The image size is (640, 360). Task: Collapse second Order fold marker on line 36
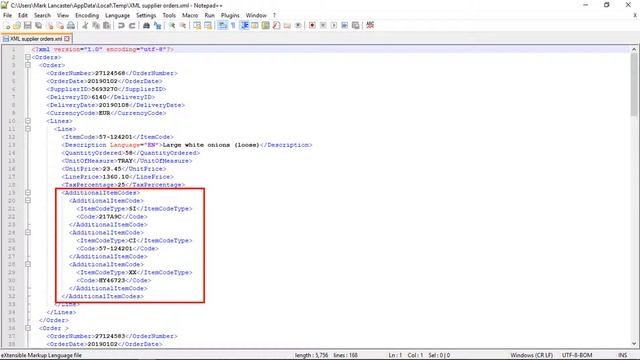[x=28, y=328]
